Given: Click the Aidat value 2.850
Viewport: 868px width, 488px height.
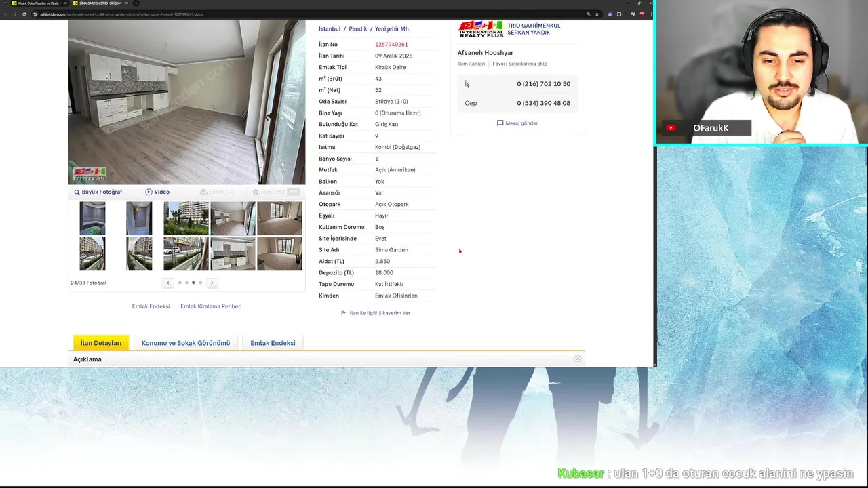Looking at the screenshot, I should tap(382, 262).
